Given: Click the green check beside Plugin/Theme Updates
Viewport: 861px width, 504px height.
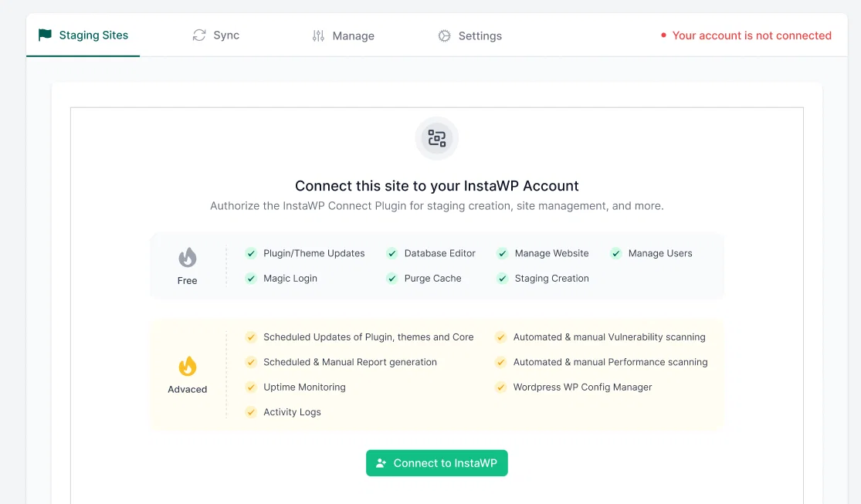Looking at the screenshot, I should click(x=251, y=253).
